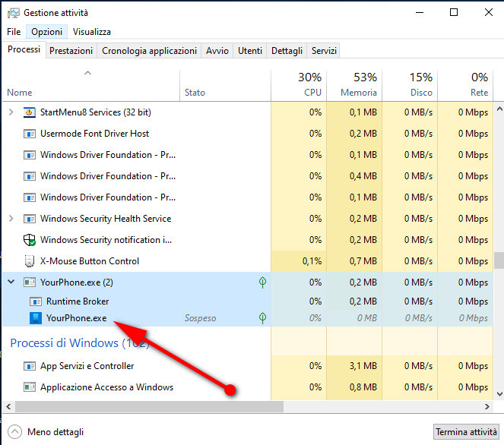Click the 0,7 MB memory value

pyautogui.click(x=363, y=261)
